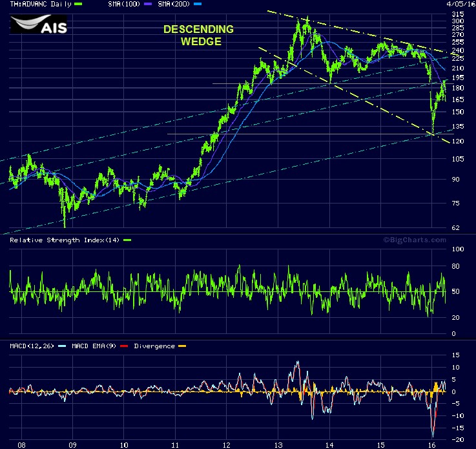Screen dimensions: 476x449
Task: Click the 16 year label on time axis
Action: coord(432,445)
